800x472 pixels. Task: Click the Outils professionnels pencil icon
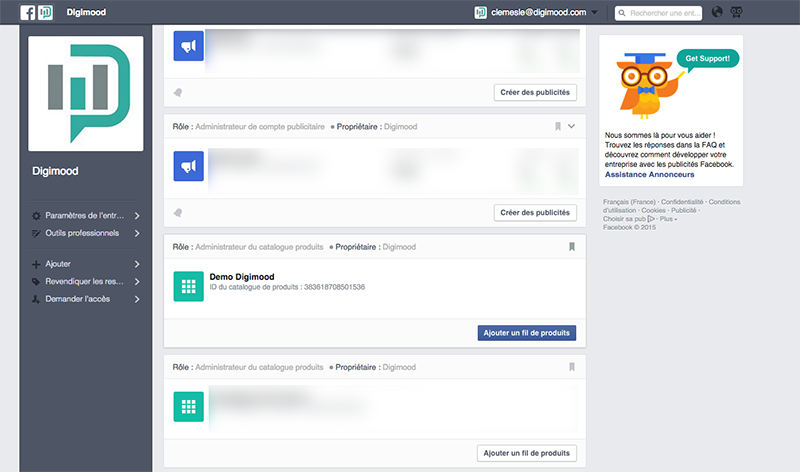pos(36,234)
